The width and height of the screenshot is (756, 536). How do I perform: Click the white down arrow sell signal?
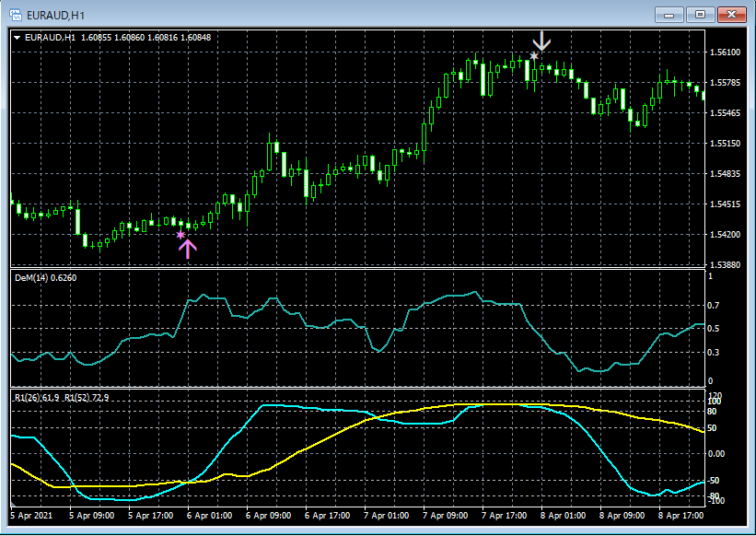tap(542, 40)
